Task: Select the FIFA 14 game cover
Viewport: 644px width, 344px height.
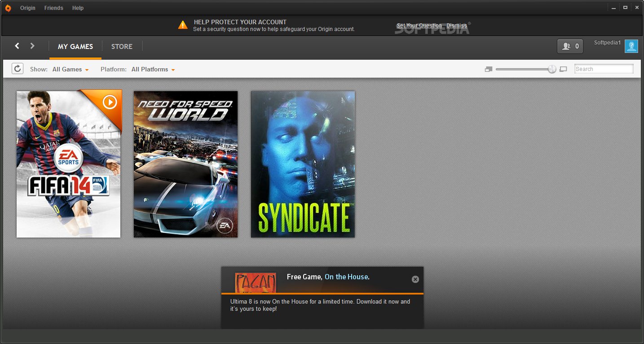Action: coord(69,164)
